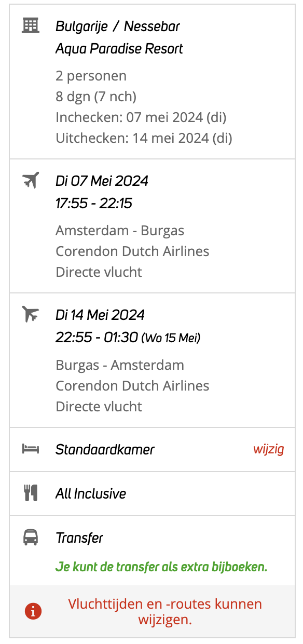Viewport: 303px width, 644px height.
Task: Click the bed icon beside Standaardkamer
Action: pos(31,449)
